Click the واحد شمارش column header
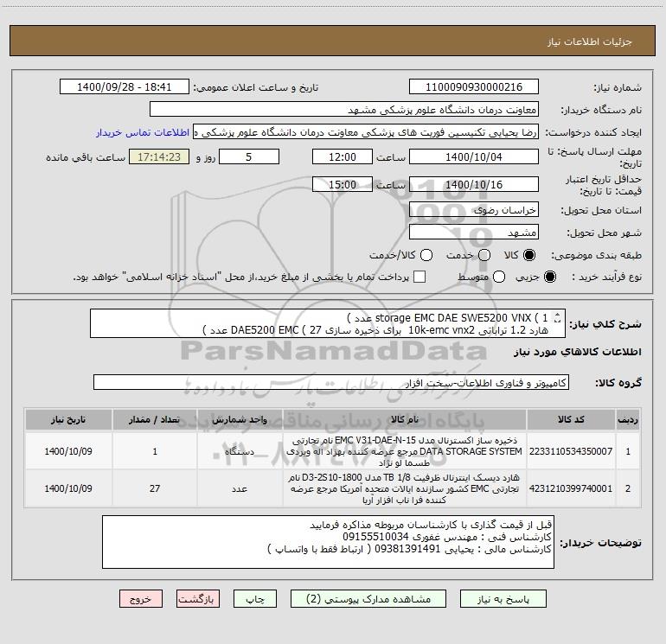666x644 pixels. (x=240, y=420)
